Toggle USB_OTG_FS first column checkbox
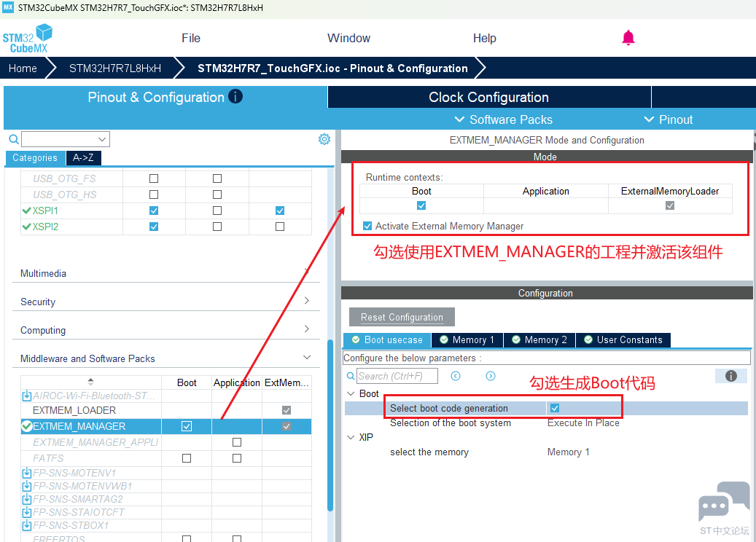756x542 pixels. click(154, 178)
